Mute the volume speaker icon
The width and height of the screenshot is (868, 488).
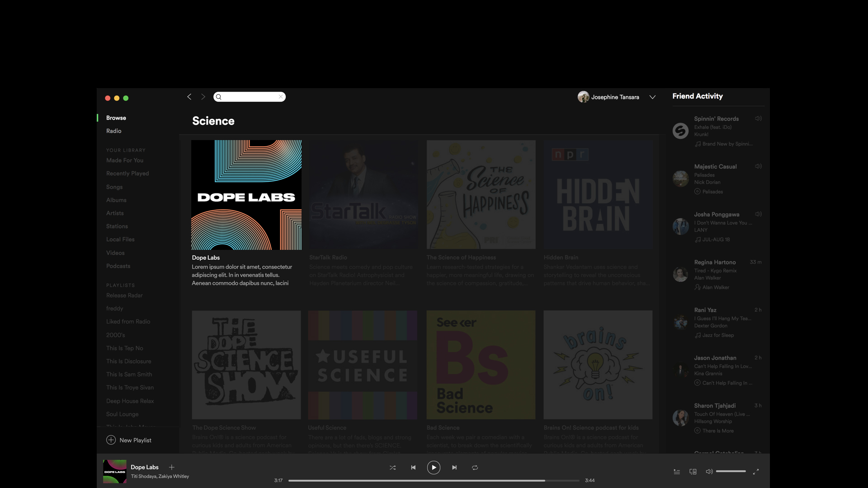coord(709,472)
